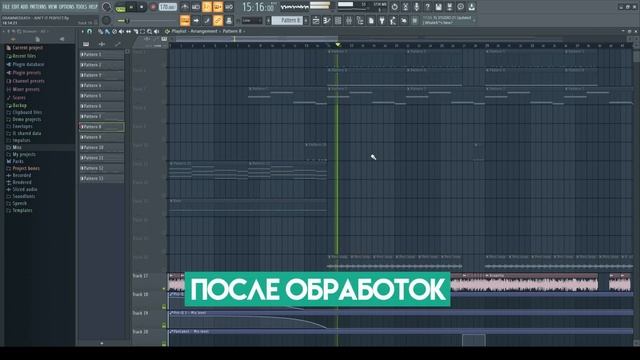The width and height of the screenshot is (640, 360).
Task: Open the playlist view icon
Action: coord(316,20)
